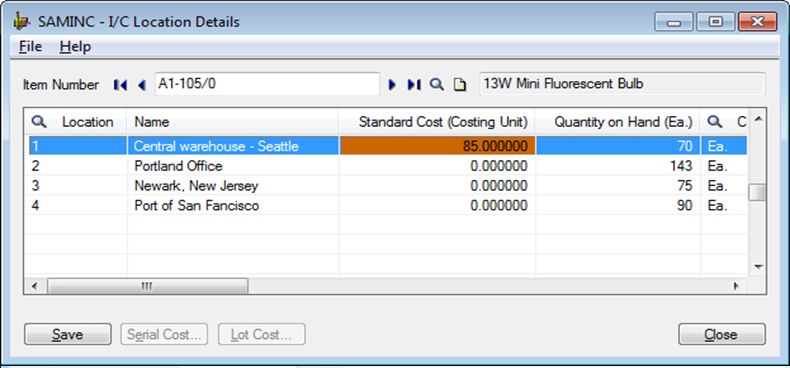Click location number 4 cell
The height and width of the screenshot is (368, 790).
click(x=77, y=205)
